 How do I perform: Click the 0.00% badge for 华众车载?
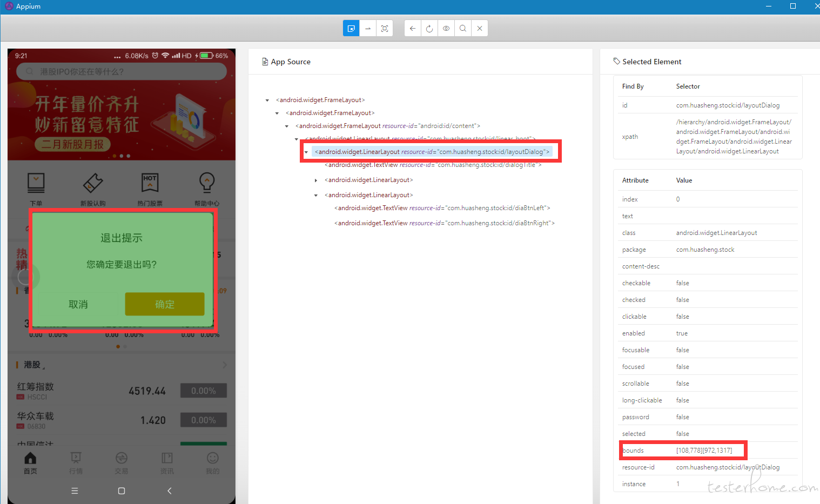204,420
